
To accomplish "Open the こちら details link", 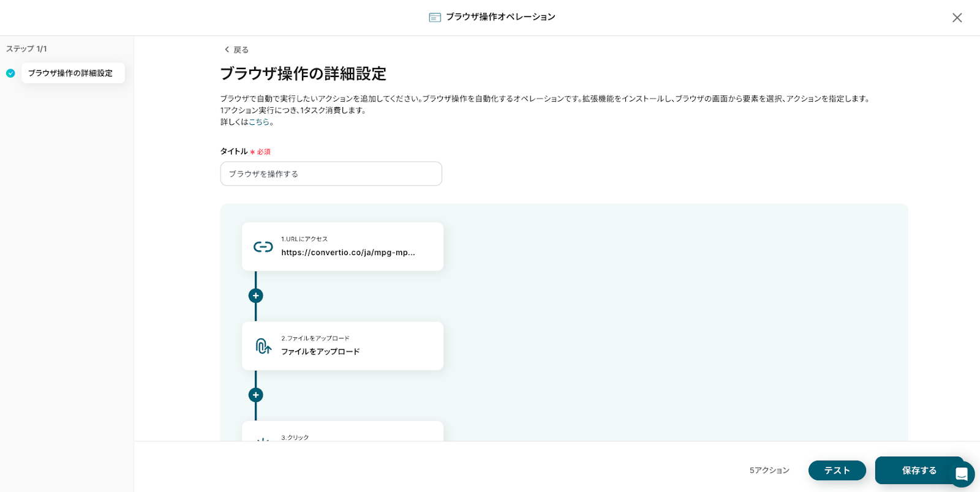I will click(x=259, y=122).
